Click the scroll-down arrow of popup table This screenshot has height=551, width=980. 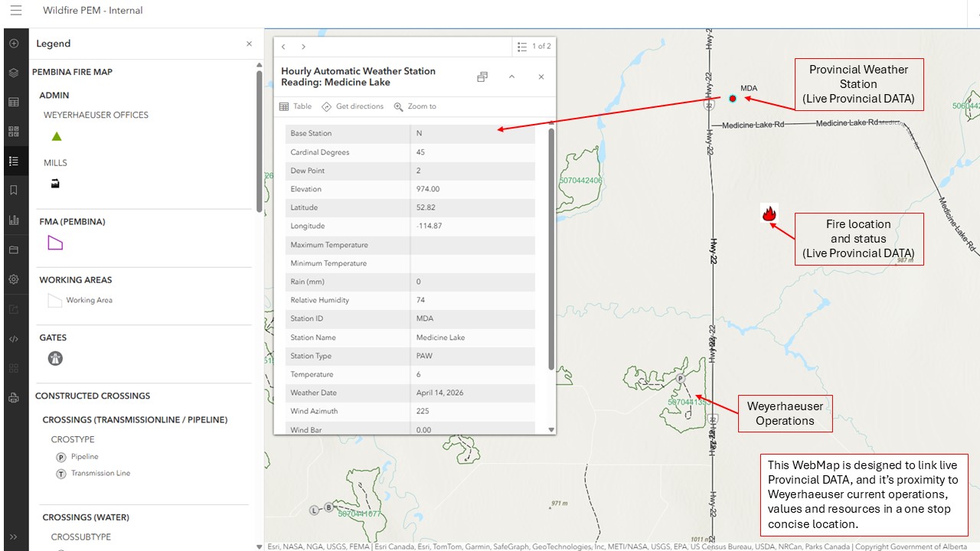551,430
